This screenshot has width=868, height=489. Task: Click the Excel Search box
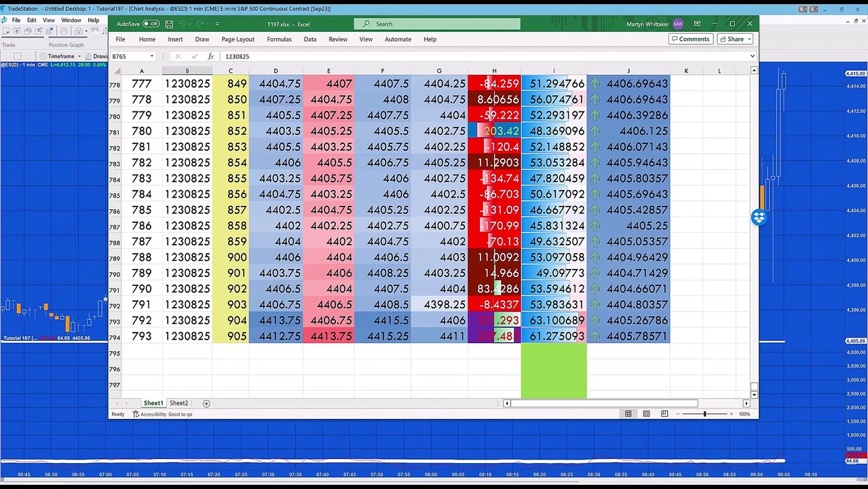click(x=437, y=24)
